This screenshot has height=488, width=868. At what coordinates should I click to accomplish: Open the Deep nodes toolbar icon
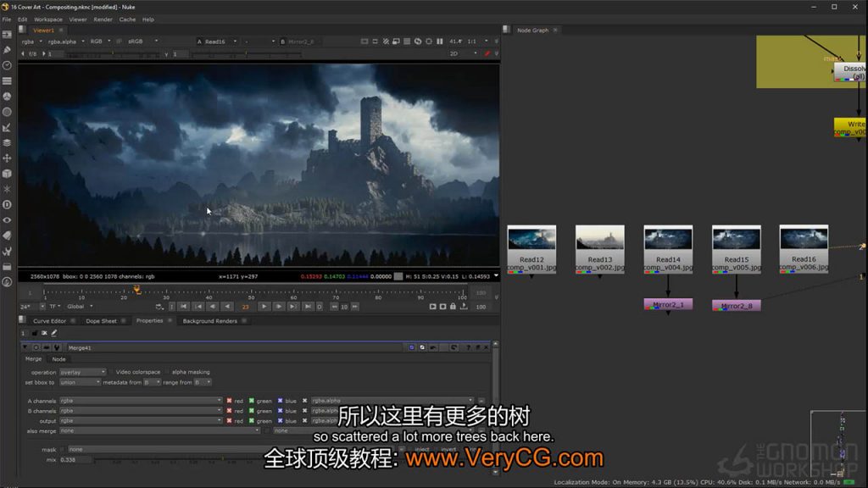pyautogui.click(x=7, y=205)
